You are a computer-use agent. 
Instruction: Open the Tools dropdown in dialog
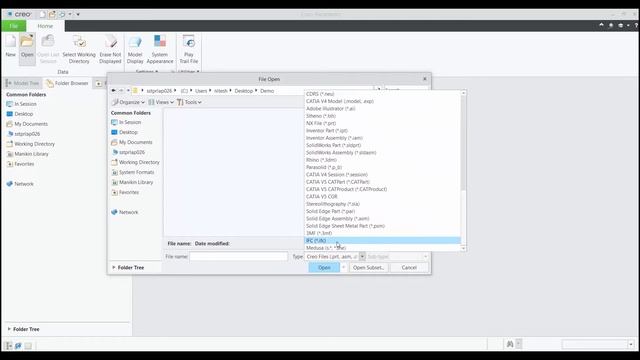pyautogui.click(x=189, y=102)
